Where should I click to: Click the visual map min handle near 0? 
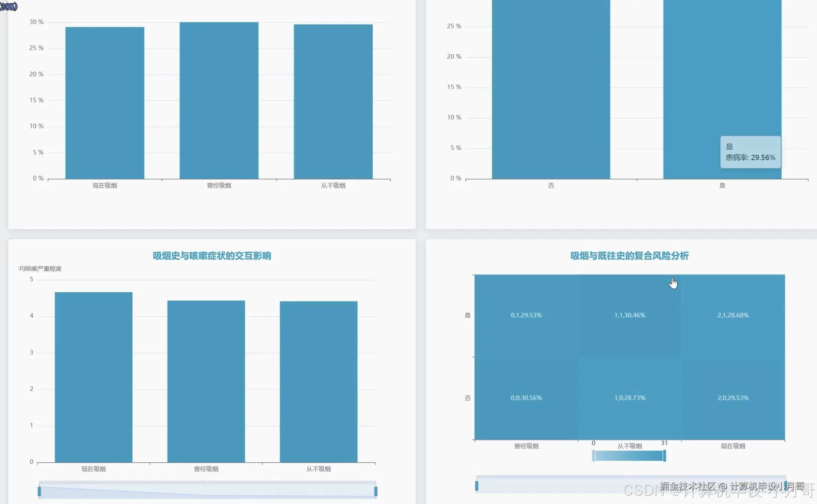pyautogui.click(x=594, y=456)
